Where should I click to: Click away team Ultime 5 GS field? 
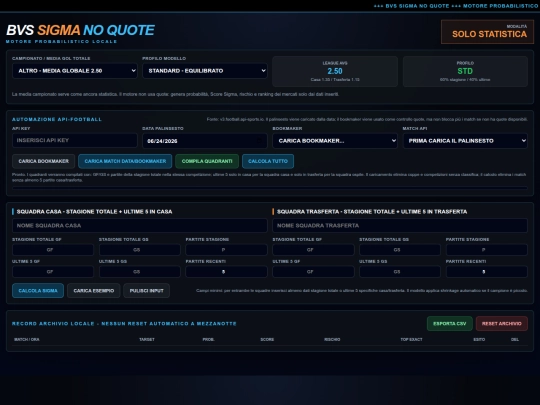pyautogui.click(x=400, y=272)
